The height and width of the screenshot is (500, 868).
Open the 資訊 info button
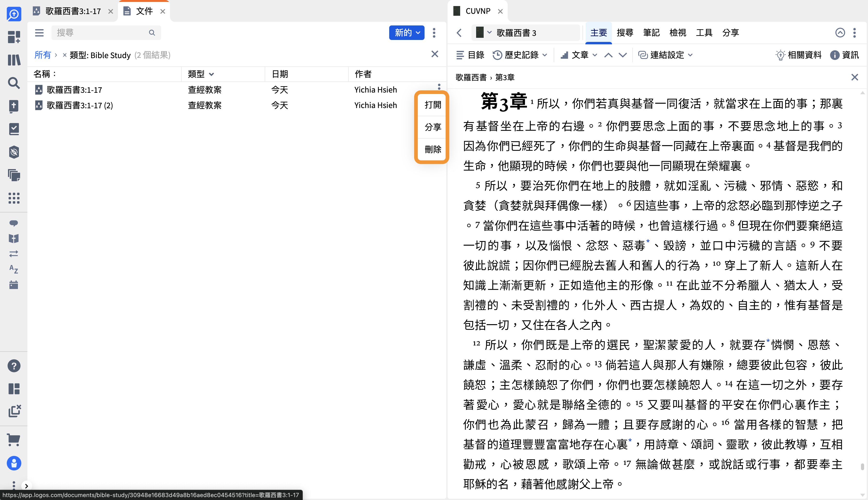coord(844,55)
